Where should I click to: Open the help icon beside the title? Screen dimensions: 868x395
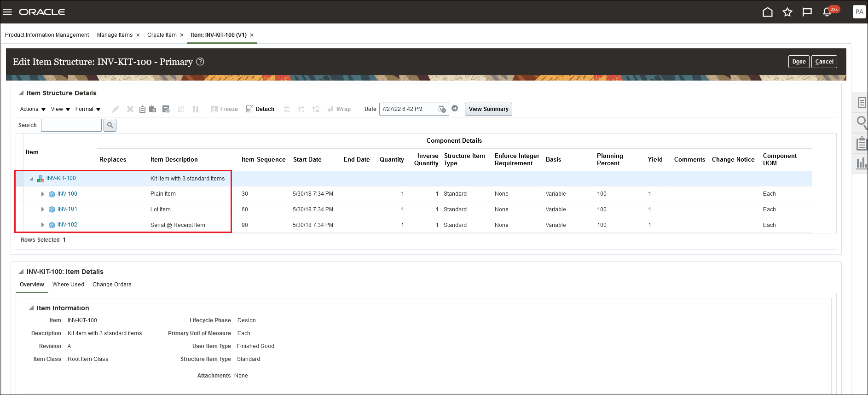(x=200, y=62)
